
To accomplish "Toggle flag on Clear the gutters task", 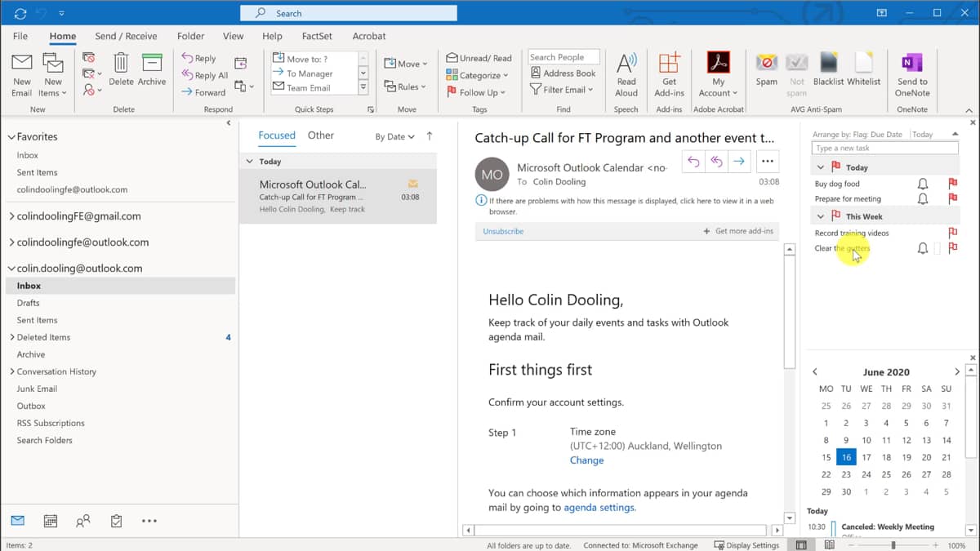I will [x=952, y=248].
